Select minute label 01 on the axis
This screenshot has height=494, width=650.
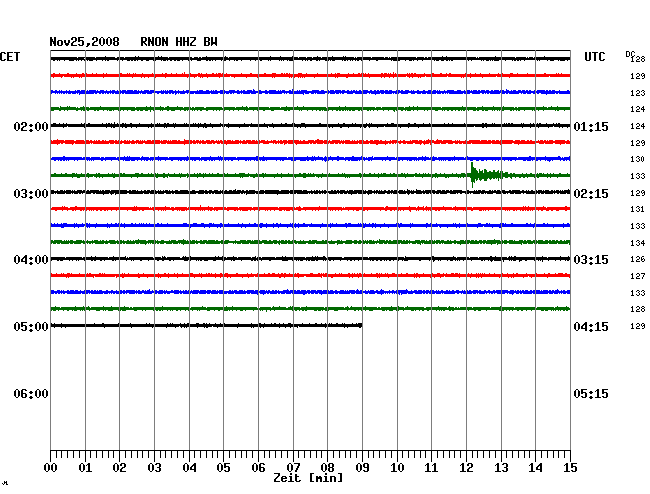coord(85,468)
